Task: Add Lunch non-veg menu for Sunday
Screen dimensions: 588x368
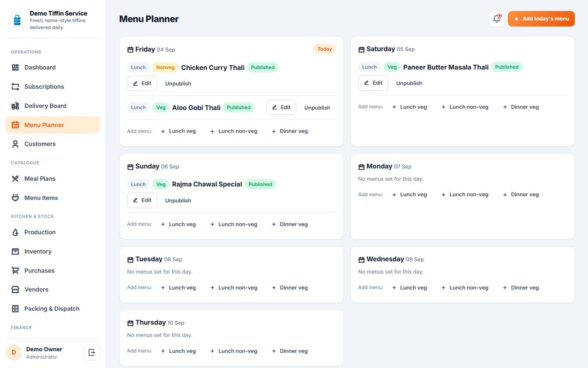Action: pos(234,224)
